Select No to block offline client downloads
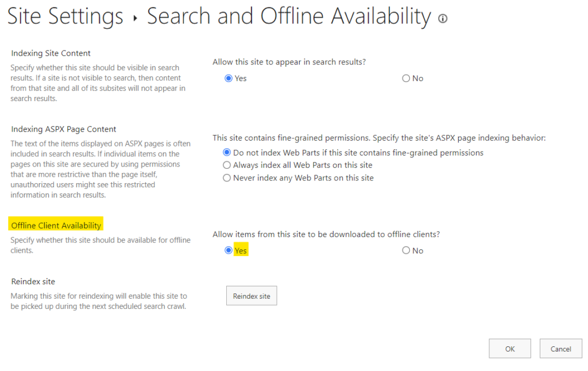The image size is (588, 371). (406, 250)
